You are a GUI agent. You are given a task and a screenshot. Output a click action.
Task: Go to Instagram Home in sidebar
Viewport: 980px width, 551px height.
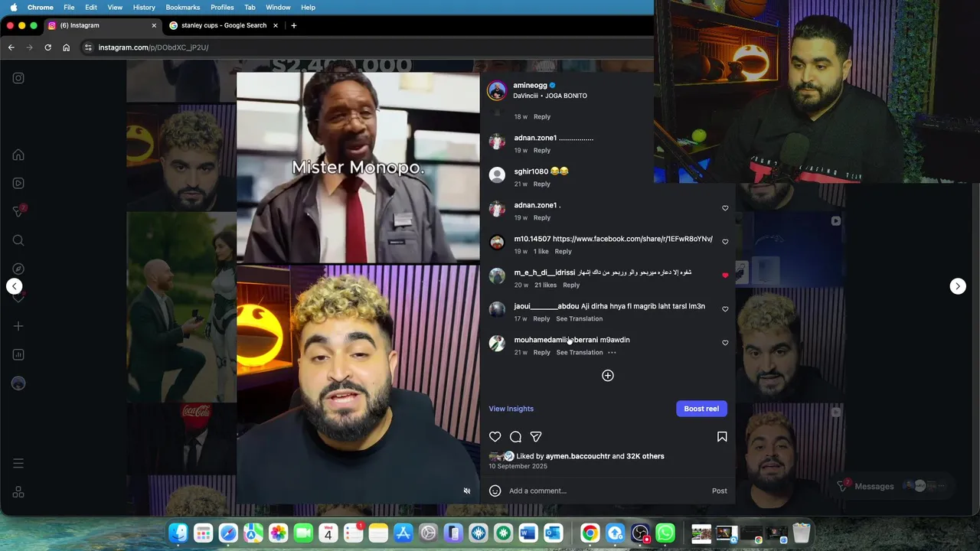coord(18,155)
